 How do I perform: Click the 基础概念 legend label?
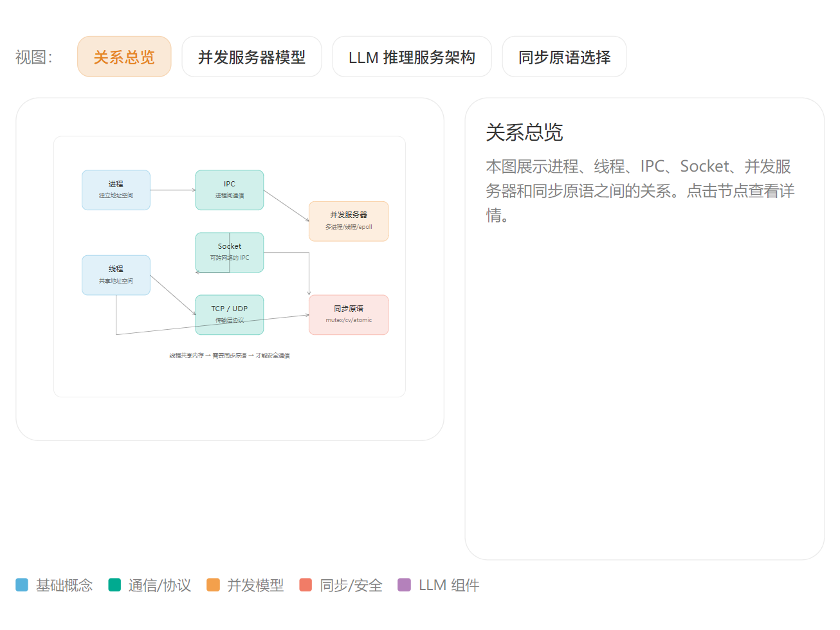point(64,585)
